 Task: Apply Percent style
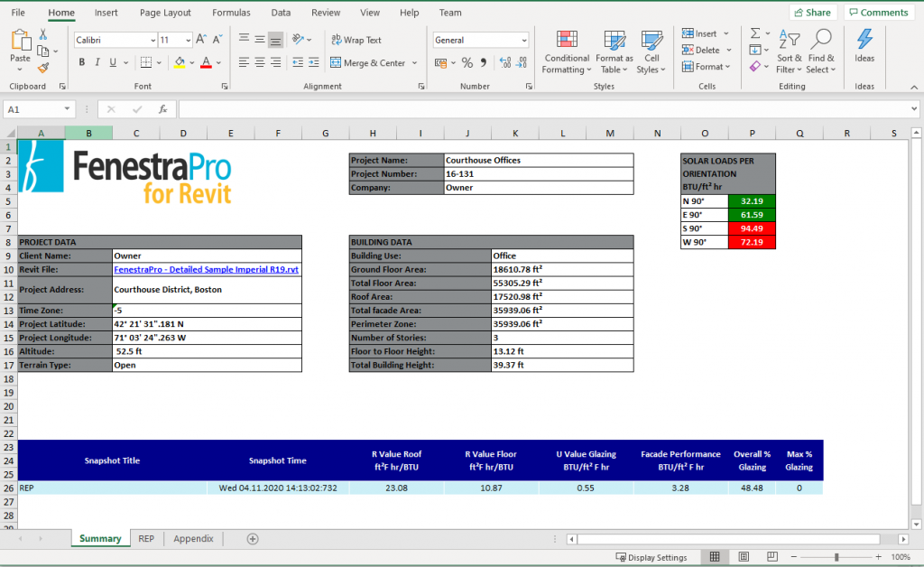[467, 62]
